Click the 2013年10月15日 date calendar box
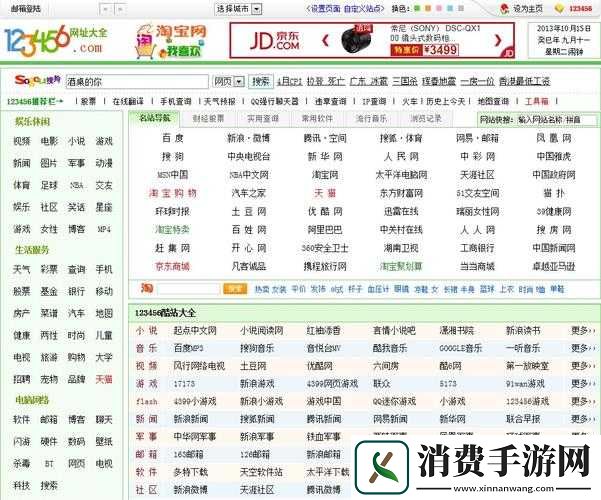This screenshot has width=601, height=500. pos(563,39)
